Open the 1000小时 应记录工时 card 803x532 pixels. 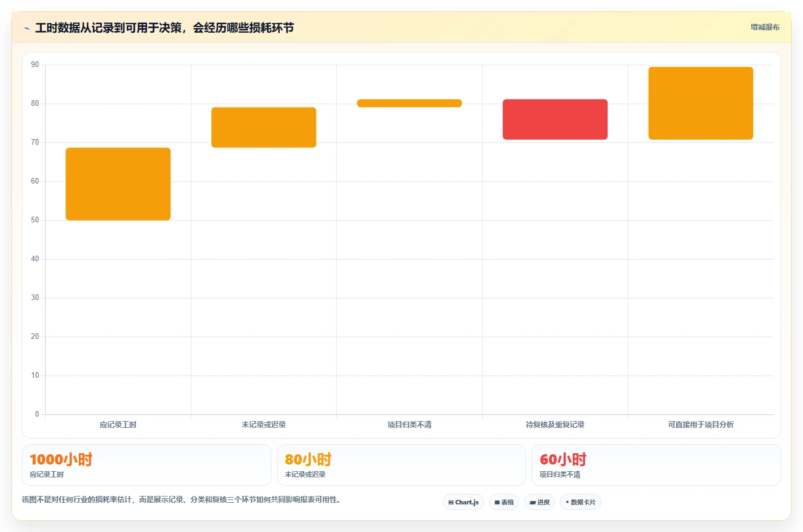tap(146, 465)
